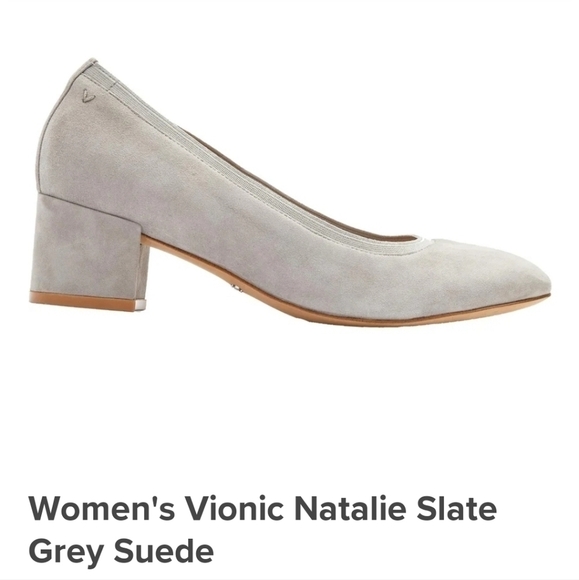This screenshot has width=579, height=580.
Task: Click the word Suede in the title
Action: point(164,551)
